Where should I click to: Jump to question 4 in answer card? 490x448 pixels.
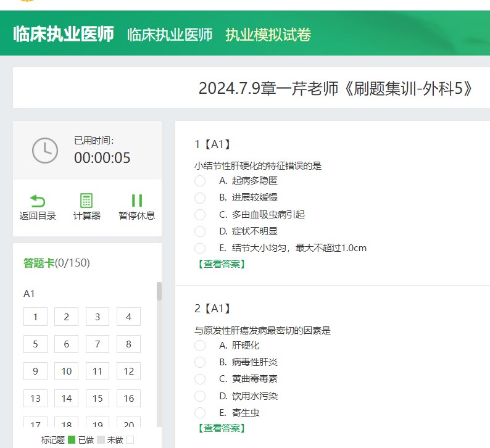click(x=128, y=317)
